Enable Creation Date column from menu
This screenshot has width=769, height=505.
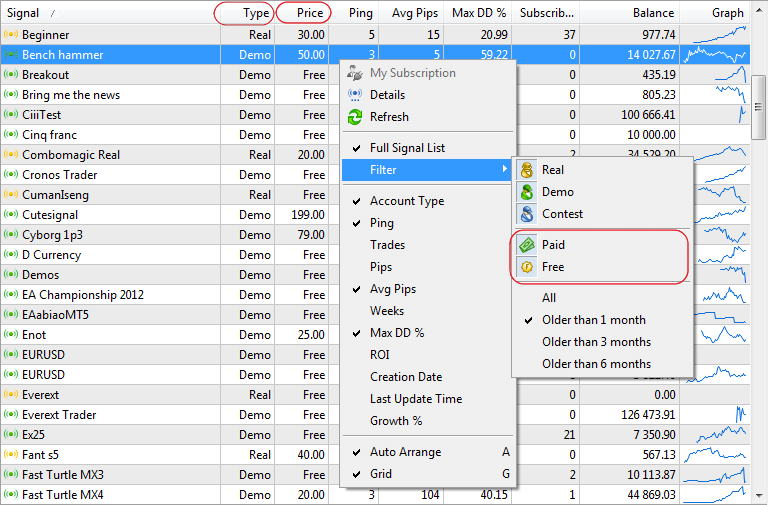428,377
